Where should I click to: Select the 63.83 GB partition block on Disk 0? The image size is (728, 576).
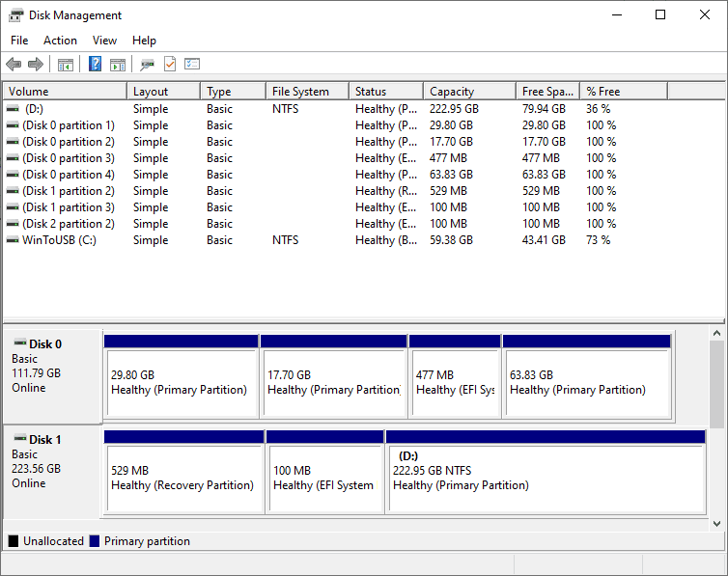pos(587,376)
